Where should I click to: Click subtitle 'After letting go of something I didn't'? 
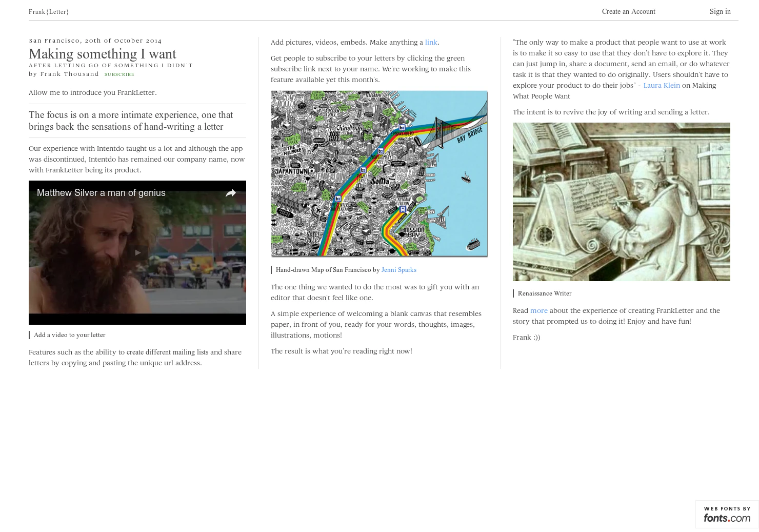coord(111,65)
